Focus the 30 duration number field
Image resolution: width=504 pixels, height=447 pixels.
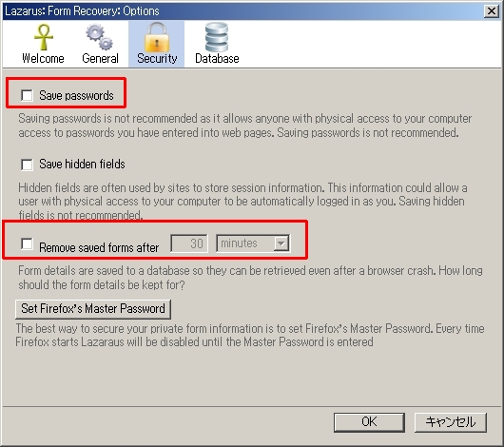click(189, 243)
